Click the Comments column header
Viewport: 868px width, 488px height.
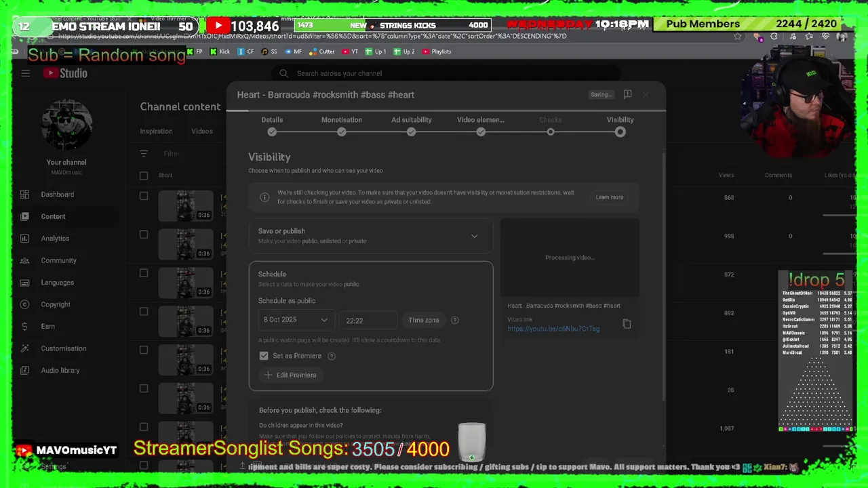[x=778, y=176]
